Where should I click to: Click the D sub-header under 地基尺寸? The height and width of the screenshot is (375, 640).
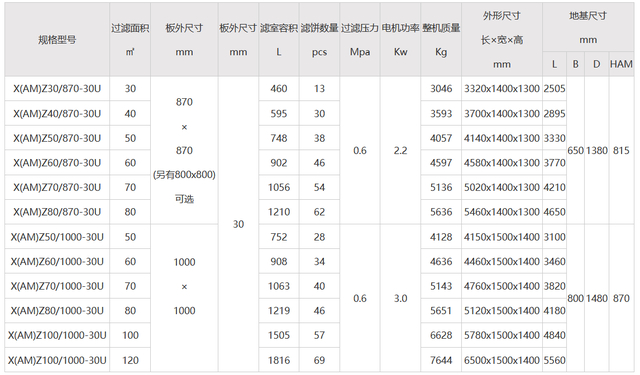pos(596,64)
